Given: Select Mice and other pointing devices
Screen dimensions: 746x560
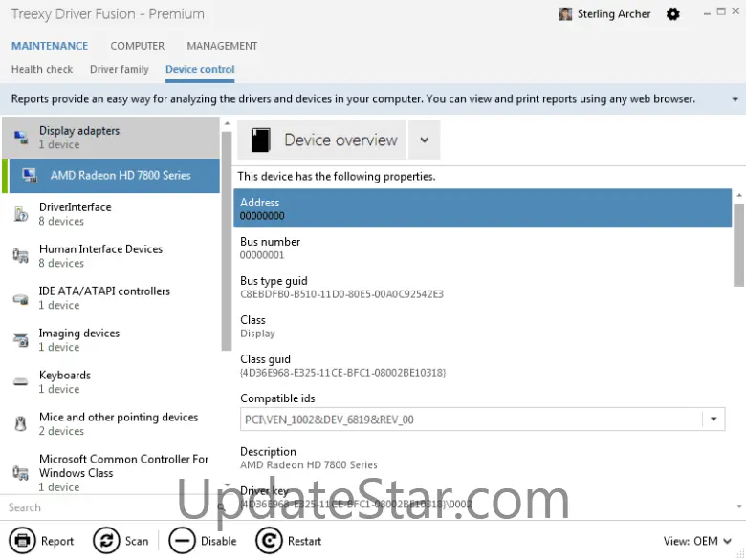Looking at the screenshot, I should pos(111,423).
